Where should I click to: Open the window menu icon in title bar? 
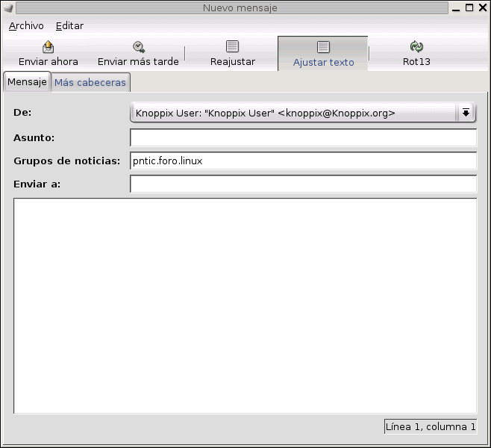tap(8, 8)
